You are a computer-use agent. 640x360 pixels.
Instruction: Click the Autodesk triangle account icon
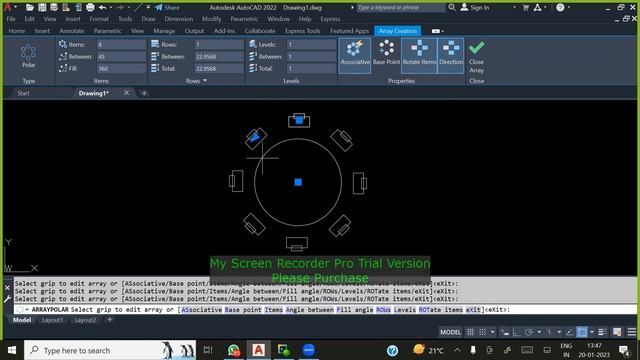point(538,7)
